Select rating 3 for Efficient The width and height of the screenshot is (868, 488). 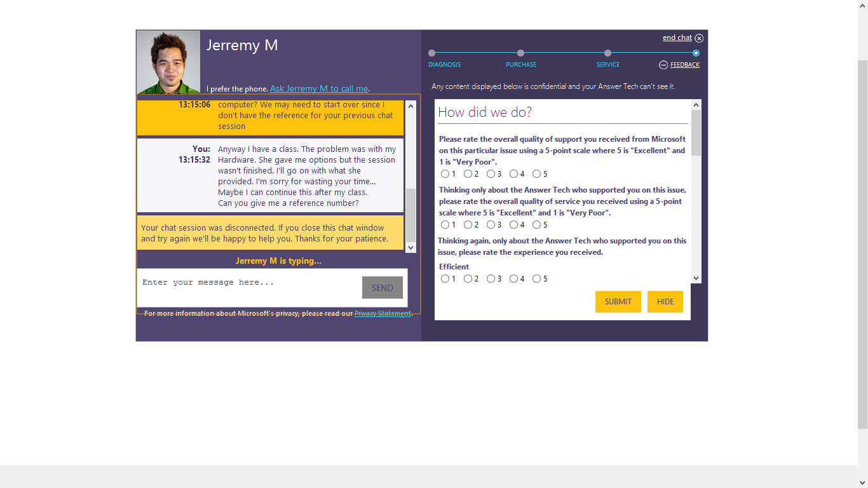[491, 279]
